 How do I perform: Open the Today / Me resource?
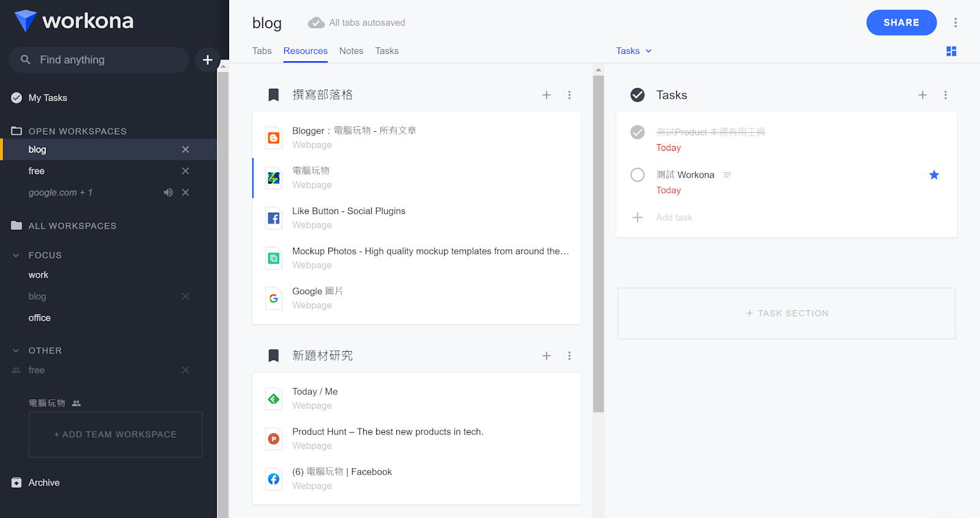pyautogui.click(x=417, y=398)
